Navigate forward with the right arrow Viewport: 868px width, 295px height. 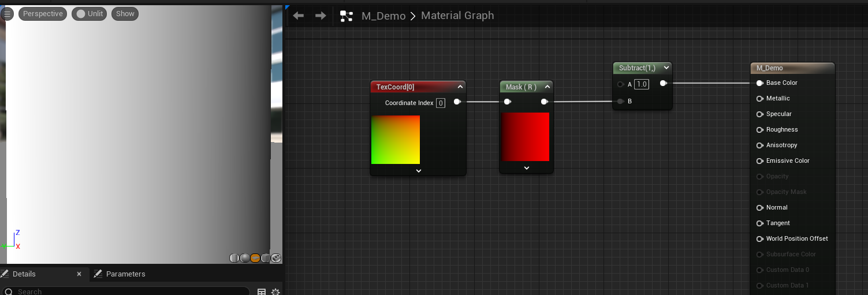click(x=321, y=16)
